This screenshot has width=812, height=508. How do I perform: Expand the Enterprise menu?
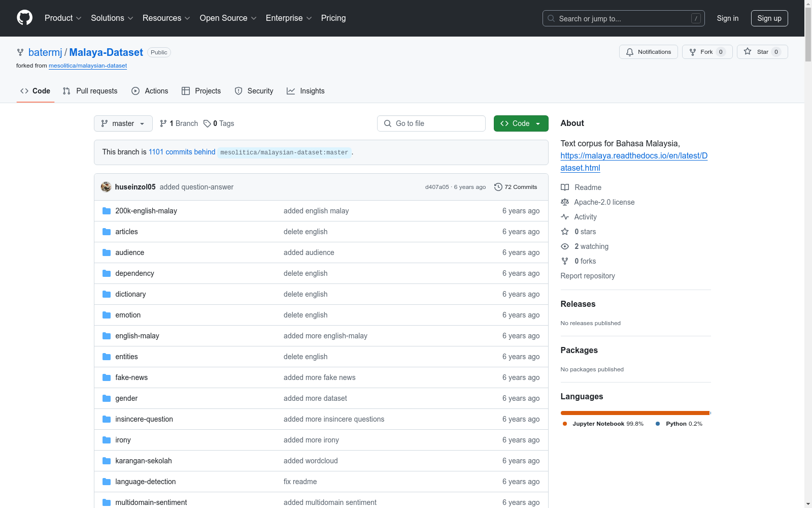coord(289,18)
